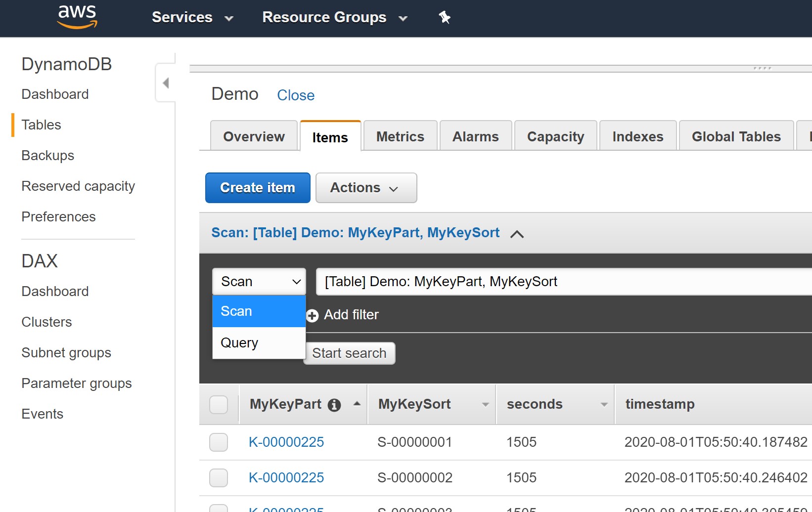Click the MyKeyPart info icon

[334, 405]
